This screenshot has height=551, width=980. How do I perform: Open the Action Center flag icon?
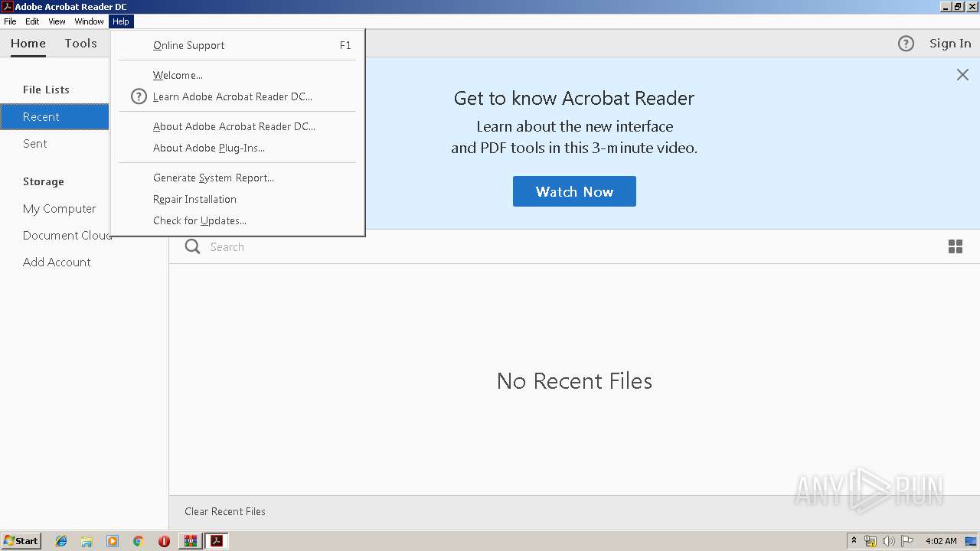click(x=907, y=541)
